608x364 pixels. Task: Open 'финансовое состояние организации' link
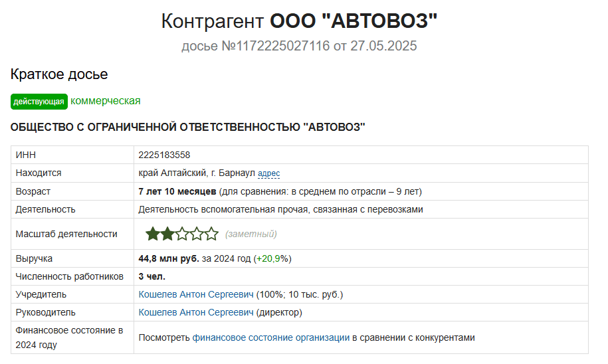[x=271, y=337]
